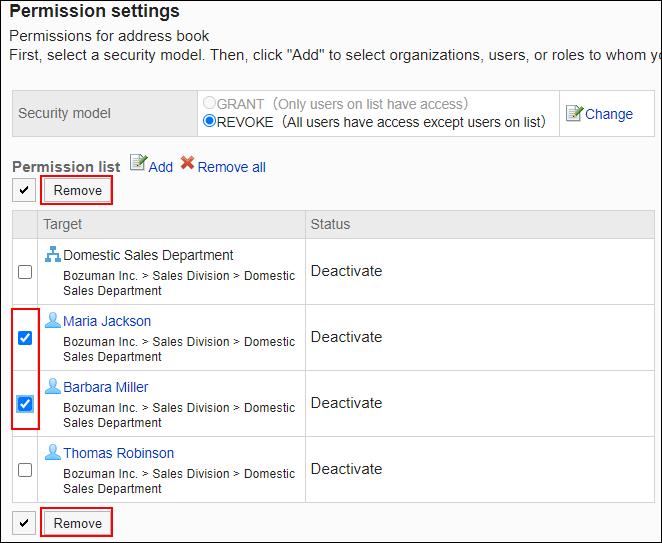Uncheck the Maria Jackson checkbox
Screen dimensions: 662x543
(x=25, y=338)
